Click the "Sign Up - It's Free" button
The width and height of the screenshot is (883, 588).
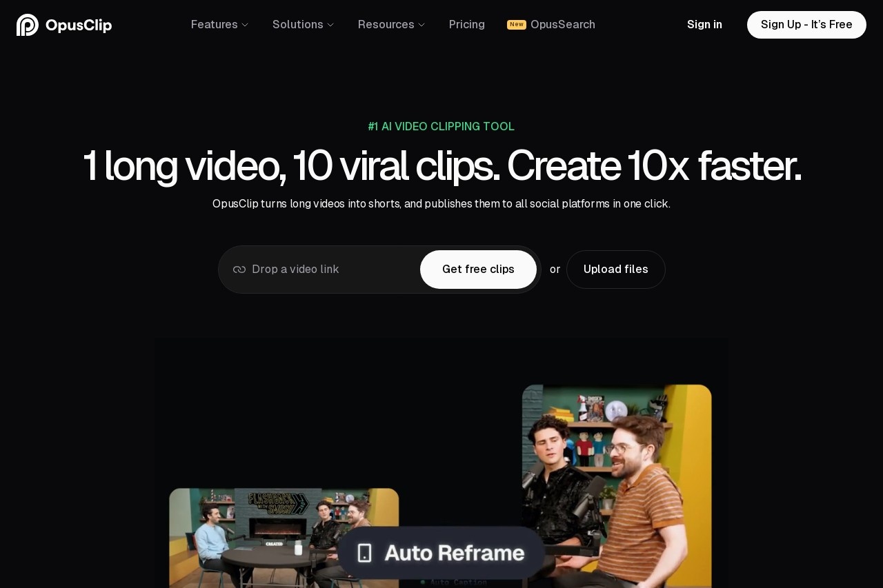[x=806, y=24]
